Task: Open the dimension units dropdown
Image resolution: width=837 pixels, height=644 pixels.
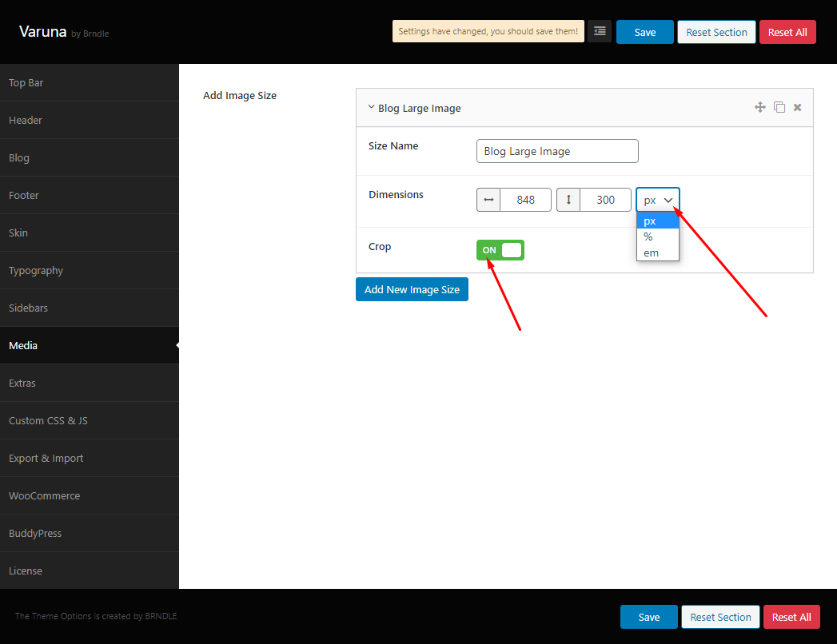Action: click(658, 200)
